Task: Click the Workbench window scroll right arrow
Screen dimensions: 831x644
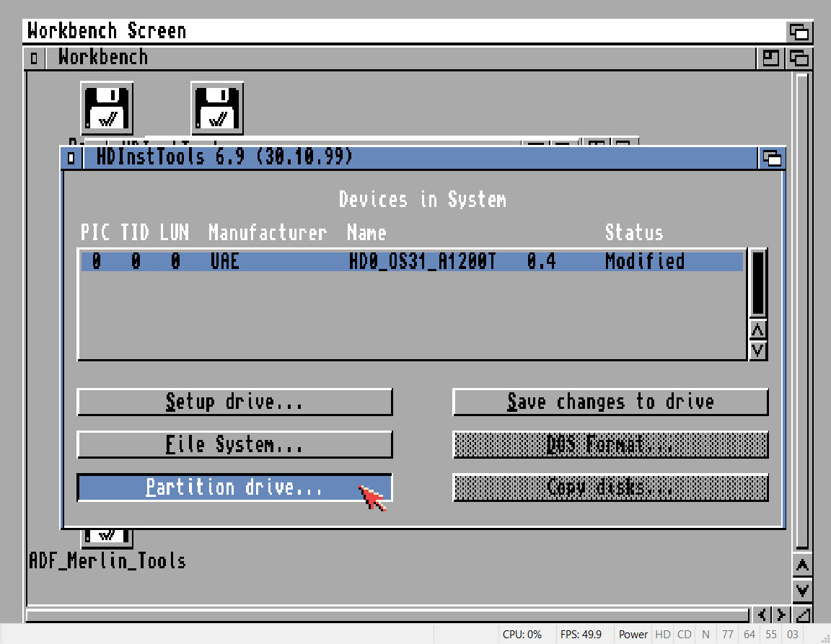Action: coord(781,615)
